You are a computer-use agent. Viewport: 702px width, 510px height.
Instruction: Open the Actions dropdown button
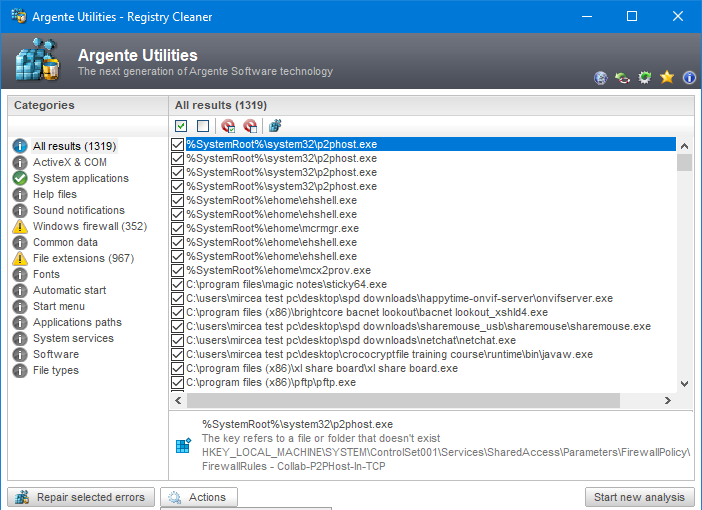point(199,497)
